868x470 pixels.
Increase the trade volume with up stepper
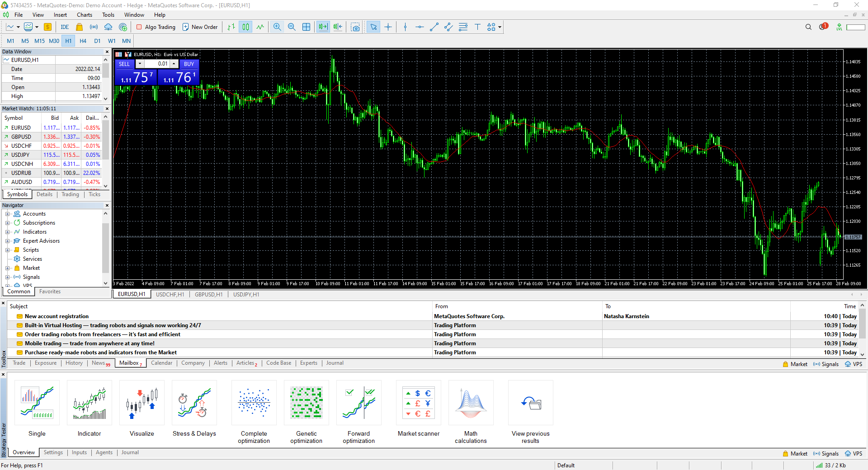pyautogui.click(x=174, y=64)
